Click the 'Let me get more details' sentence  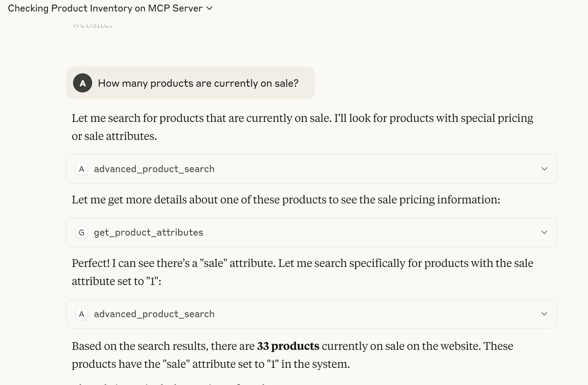tap(285, 200)
